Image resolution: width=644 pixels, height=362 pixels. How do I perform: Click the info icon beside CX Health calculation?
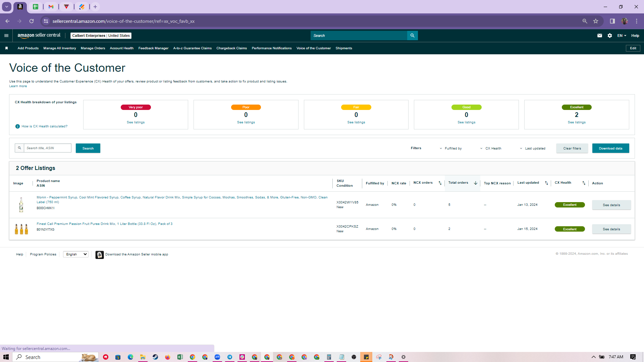coord(17,126)
